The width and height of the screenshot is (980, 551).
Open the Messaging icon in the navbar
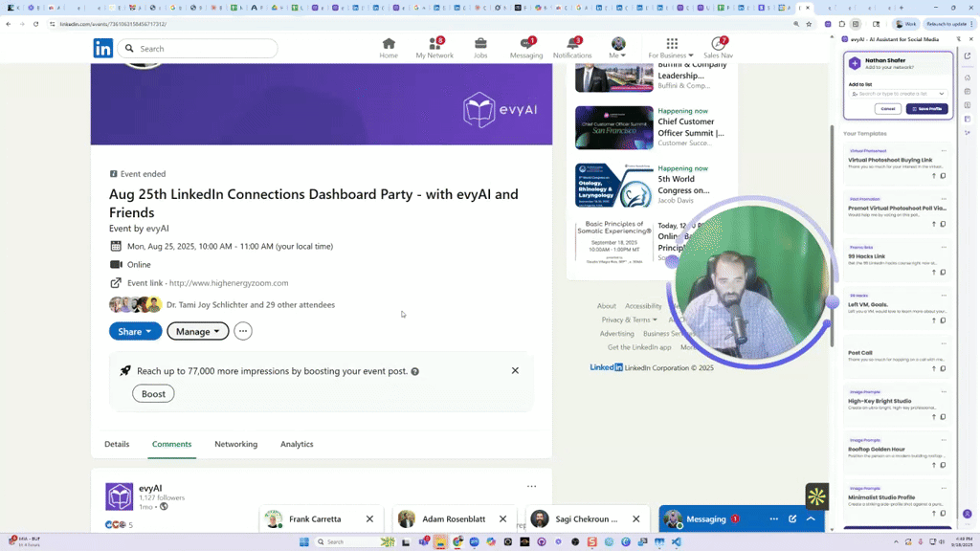(x=525, y=48)
